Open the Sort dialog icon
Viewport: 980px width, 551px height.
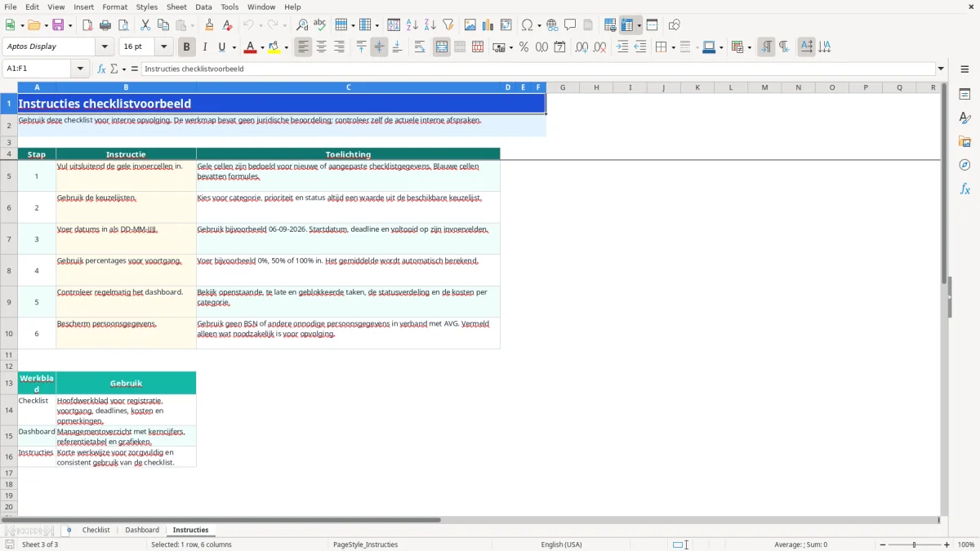[394, 25]
